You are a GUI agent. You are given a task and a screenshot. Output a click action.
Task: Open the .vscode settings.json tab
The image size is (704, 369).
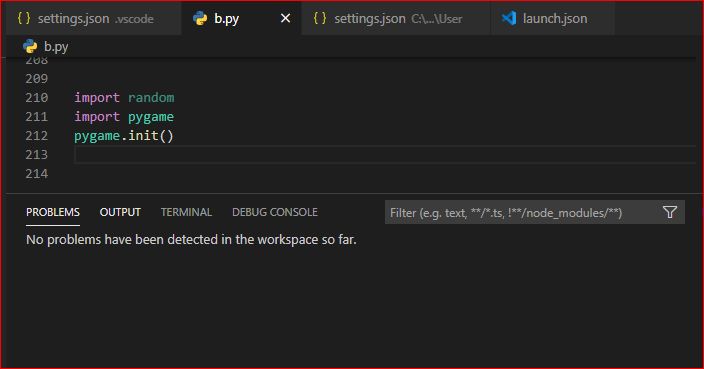(93, 18)
